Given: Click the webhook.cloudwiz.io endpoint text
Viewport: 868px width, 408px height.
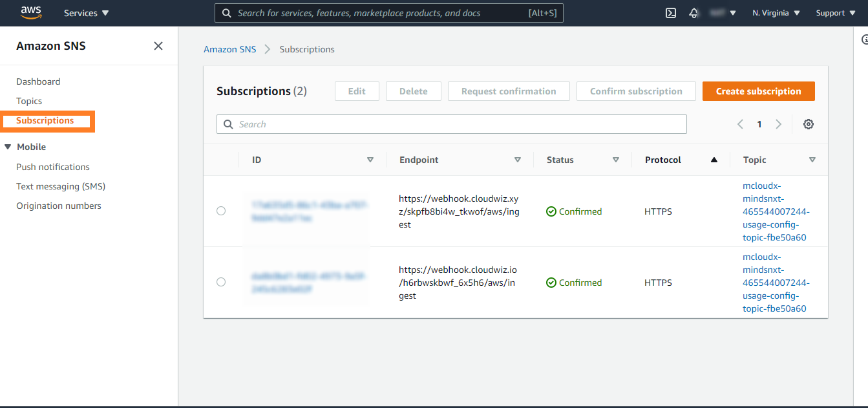Looking at the screenshot, I should [x=458, y=283].
